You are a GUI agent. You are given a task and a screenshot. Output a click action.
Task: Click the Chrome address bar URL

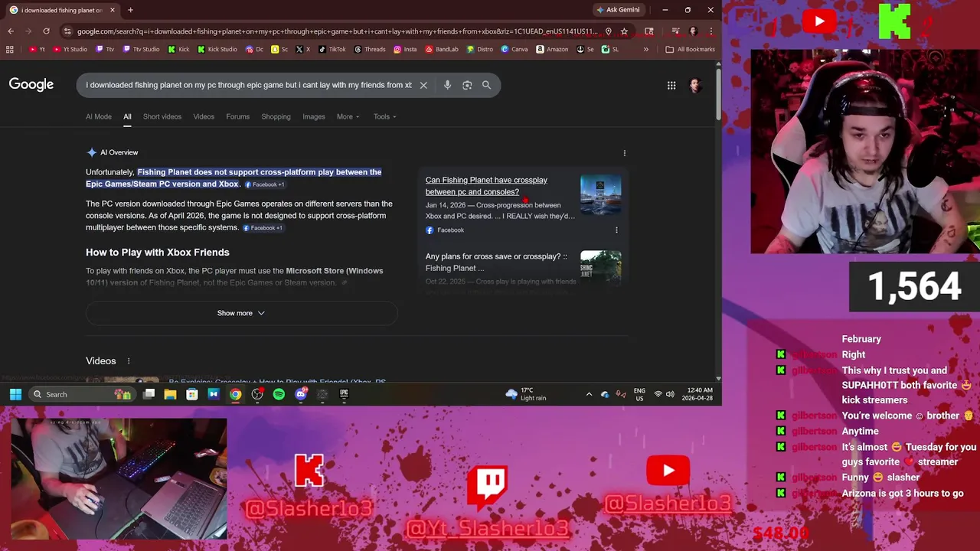tap(337, 31)
